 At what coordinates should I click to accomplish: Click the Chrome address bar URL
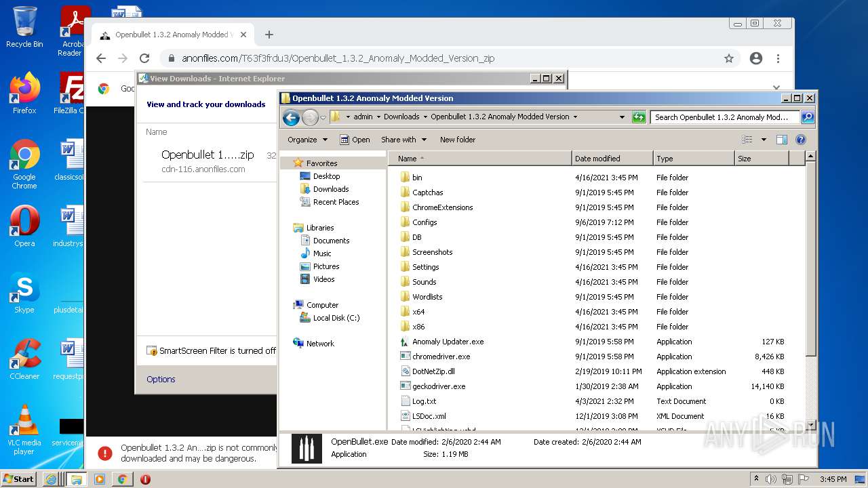[x=338, y=58]
